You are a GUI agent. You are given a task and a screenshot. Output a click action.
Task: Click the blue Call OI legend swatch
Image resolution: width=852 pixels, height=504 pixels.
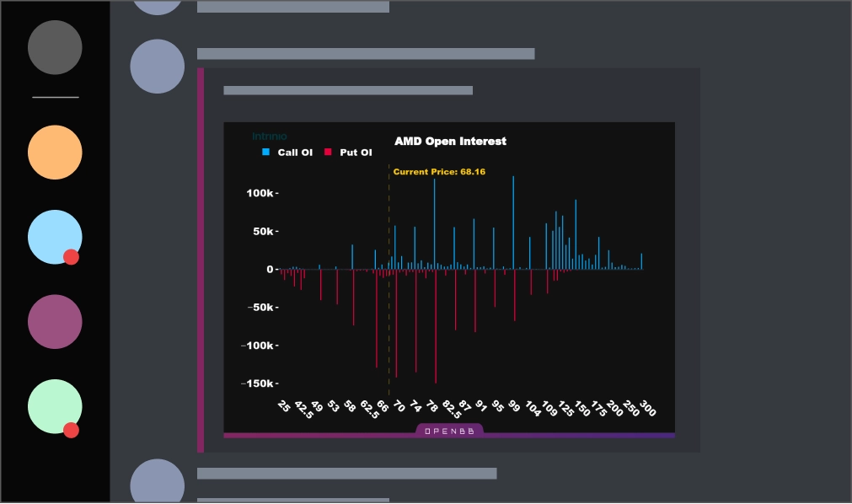265,153
